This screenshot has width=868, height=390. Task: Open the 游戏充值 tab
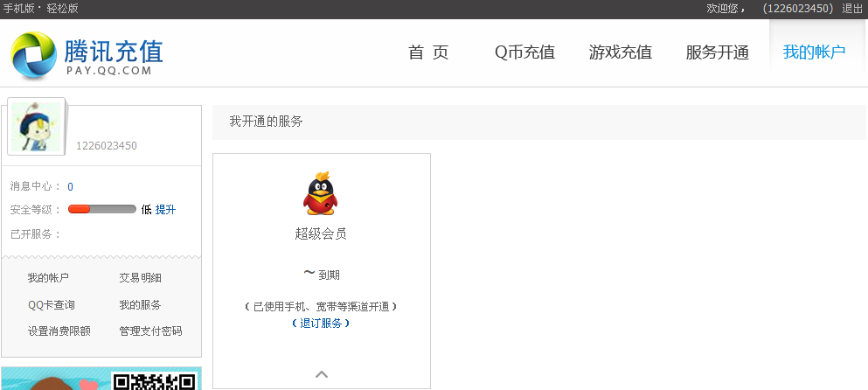(x=621, y=52)
